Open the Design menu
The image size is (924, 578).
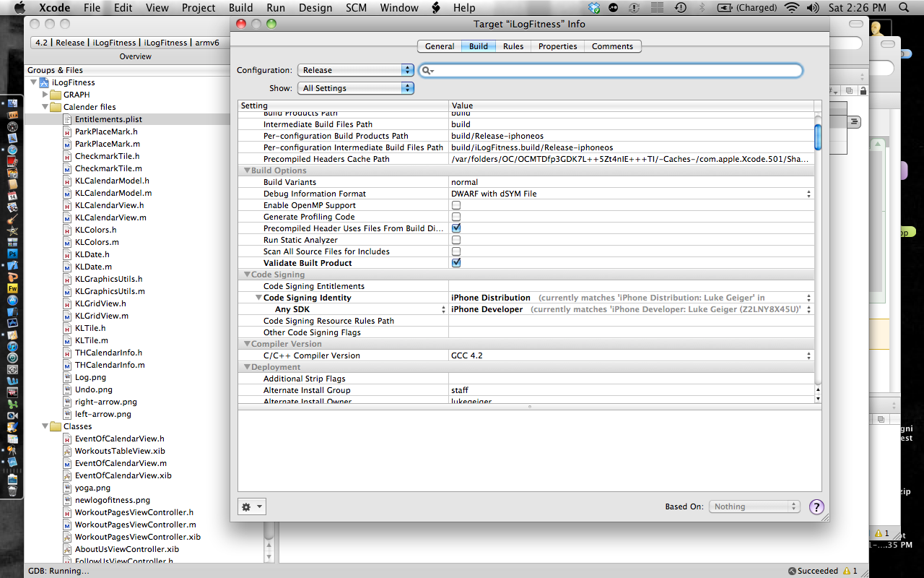(x=315, y=8)
